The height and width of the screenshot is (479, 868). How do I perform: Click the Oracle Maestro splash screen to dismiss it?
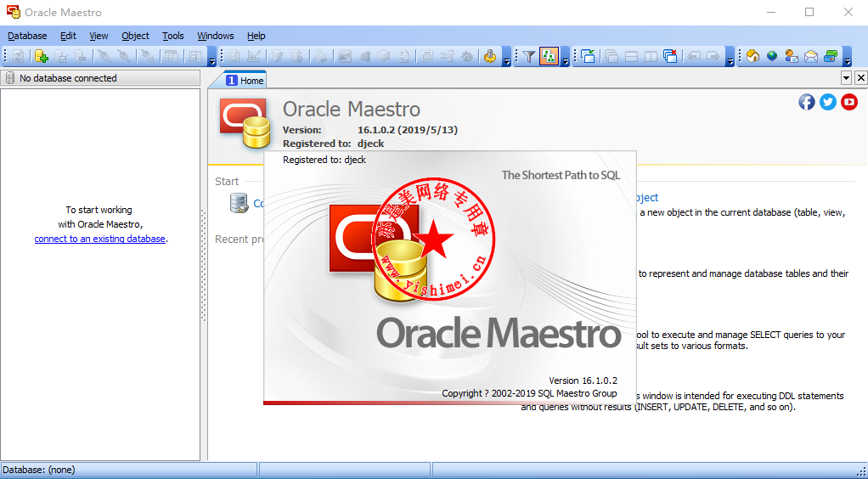click(450, 277)
